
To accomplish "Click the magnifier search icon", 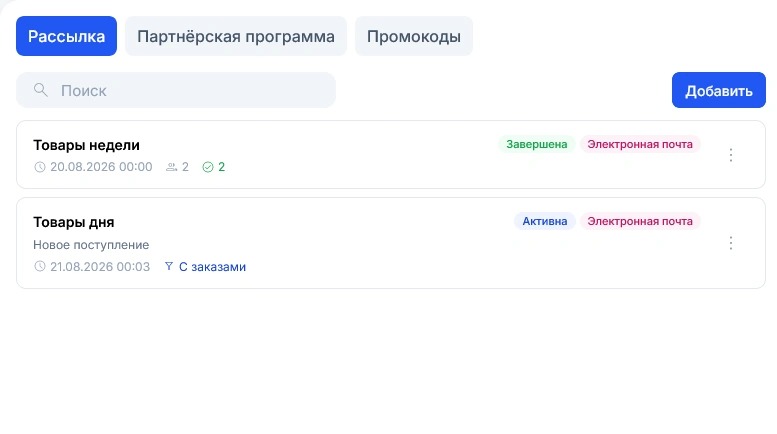I will [41, 90].
